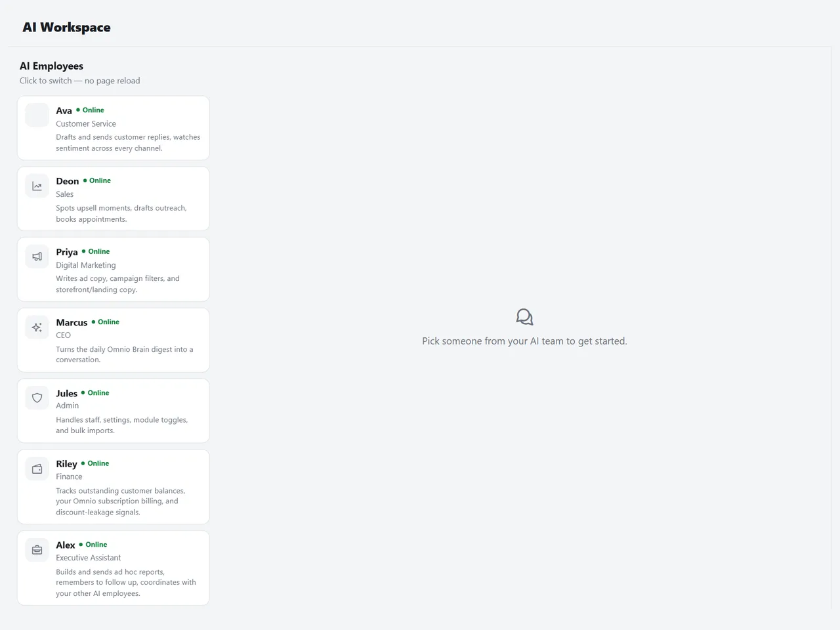Click the "Tracks outstanding customer balances" description
This screenshot has height=630, width=840.
pos(121,501)
